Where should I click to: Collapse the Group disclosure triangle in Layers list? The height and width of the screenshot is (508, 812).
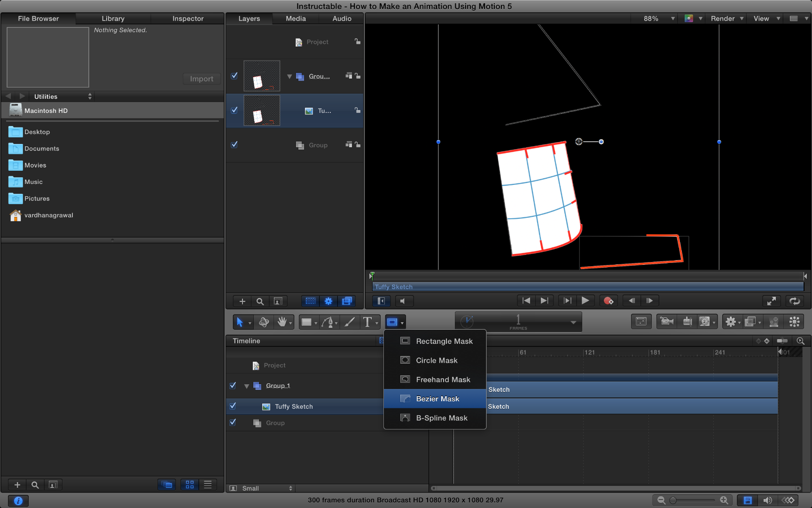(x=289, y=76)
